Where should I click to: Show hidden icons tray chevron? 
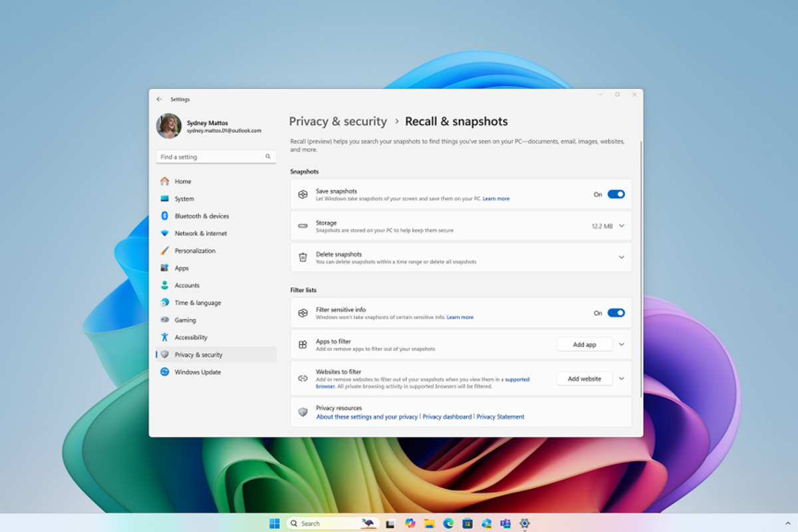788,523
